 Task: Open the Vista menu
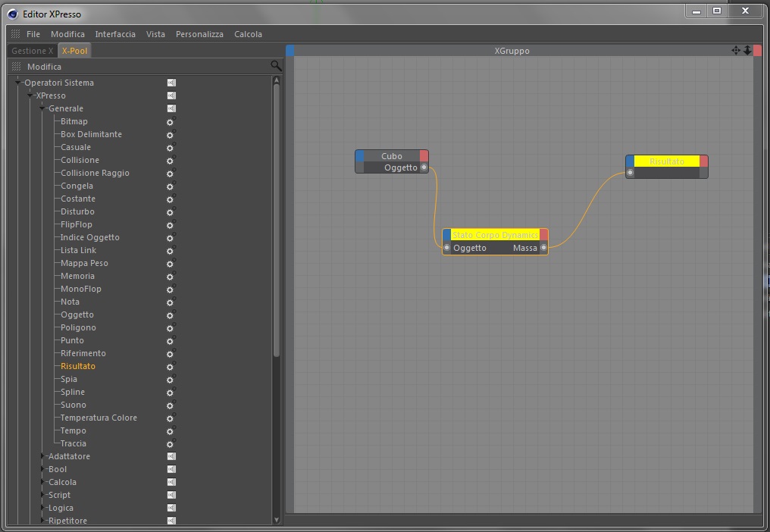tap(155, 34)
